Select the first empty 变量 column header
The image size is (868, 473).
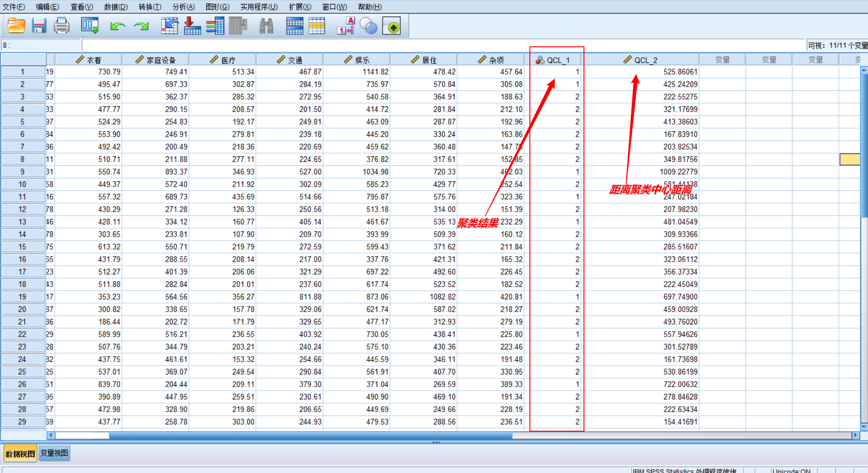point(723,60)
